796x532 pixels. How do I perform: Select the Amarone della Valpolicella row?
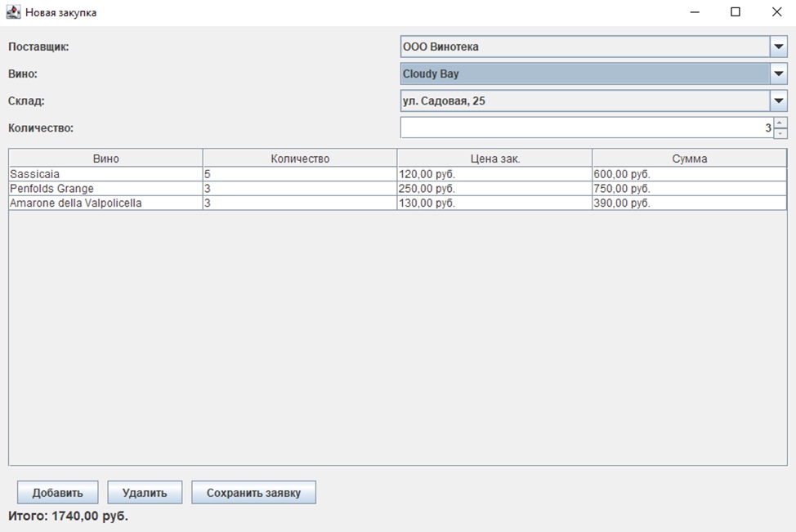tap(105, 203)
